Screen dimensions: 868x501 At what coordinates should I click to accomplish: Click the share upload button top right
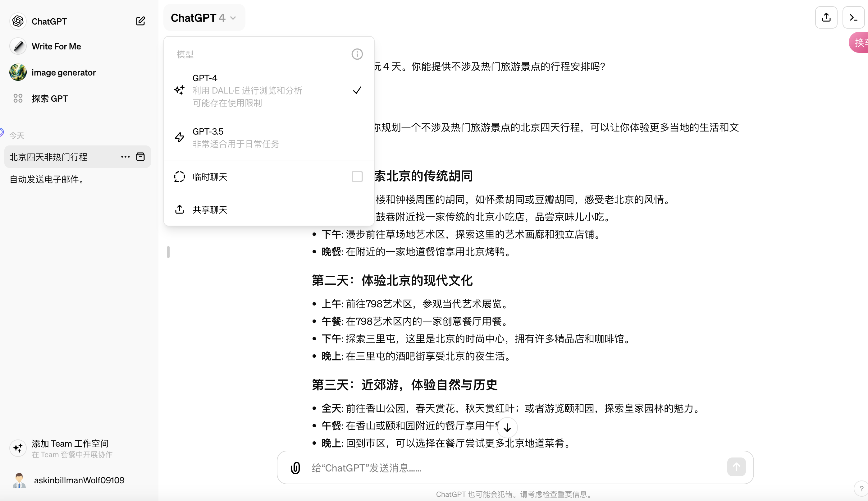(x=826, y=17)
